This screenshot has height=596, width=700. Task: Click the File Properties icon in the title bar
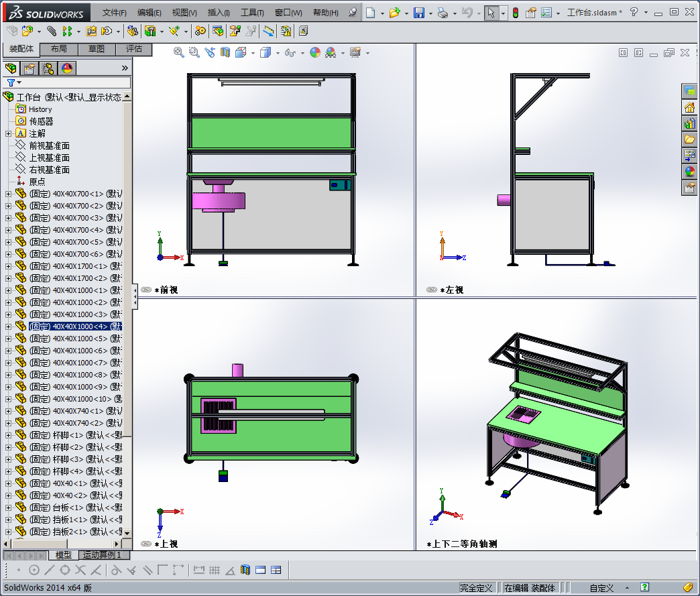pyautogui.click(x=530, y=13)
